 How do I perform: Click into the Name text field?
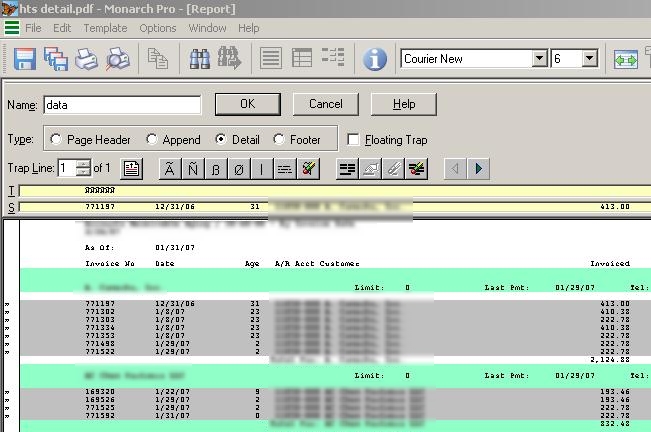[x=121, y=104]
